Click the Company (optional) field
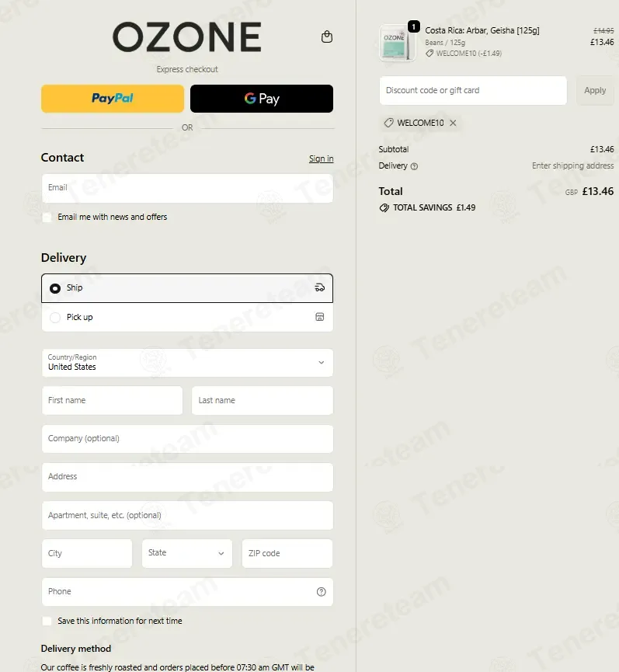 point(187,439)
